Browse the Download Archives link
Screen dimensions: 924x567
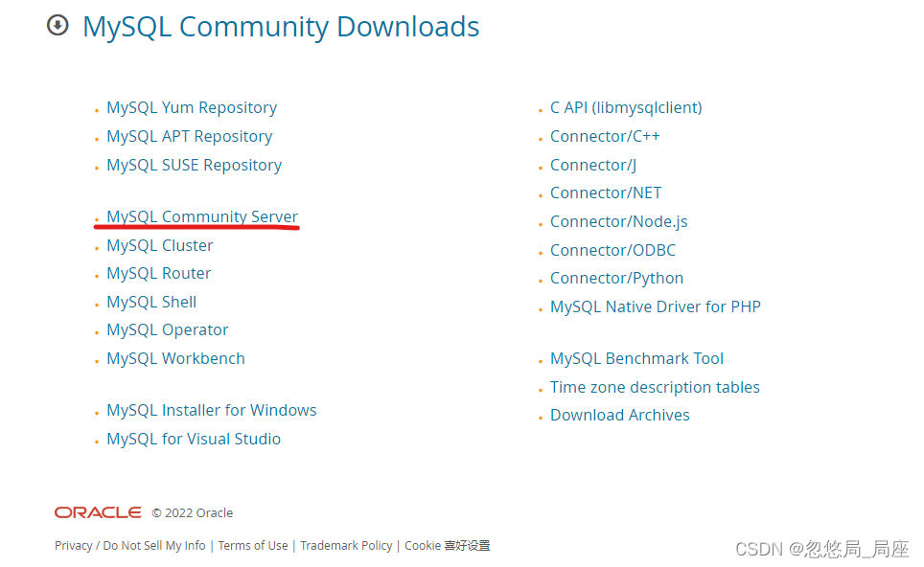click(x=619, y=415)
